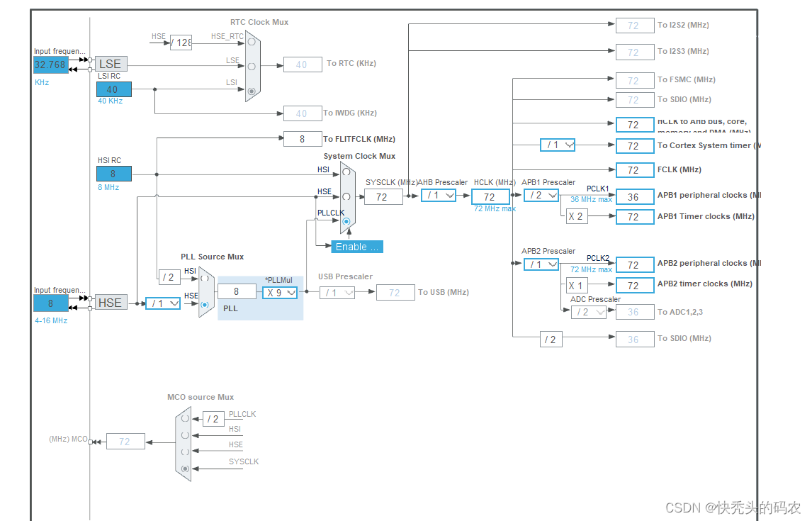The height and width of the screenshot is (521, 812).
Task: Select HSI in the MCO source Mux
Action: pos(186,435)
